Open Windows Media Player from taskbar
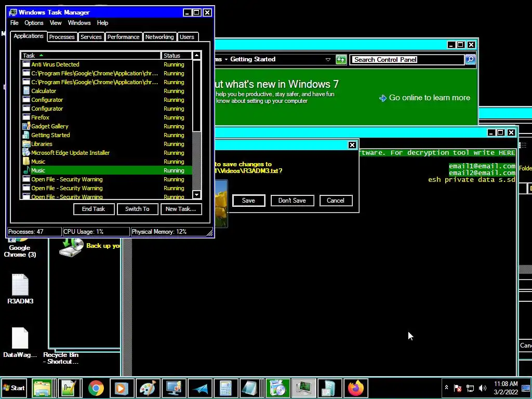Screen dimensions: 532x399 pos(122,388)
